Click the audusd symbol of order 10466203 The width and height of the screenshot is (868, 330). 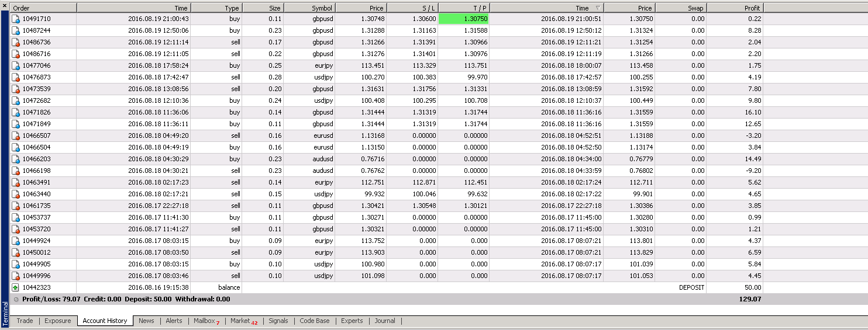tap(322, 159)
